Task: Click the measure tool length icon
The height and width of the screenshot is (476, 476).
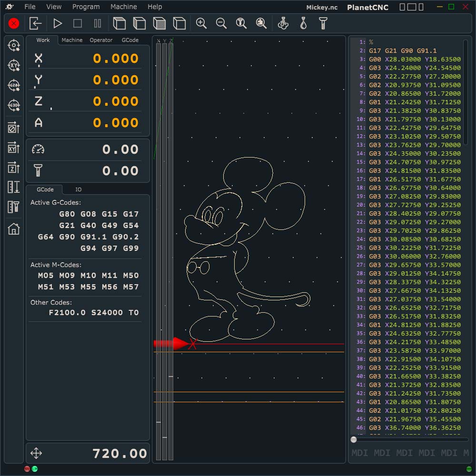Action: pyautogui.click(x=14, y=207)
